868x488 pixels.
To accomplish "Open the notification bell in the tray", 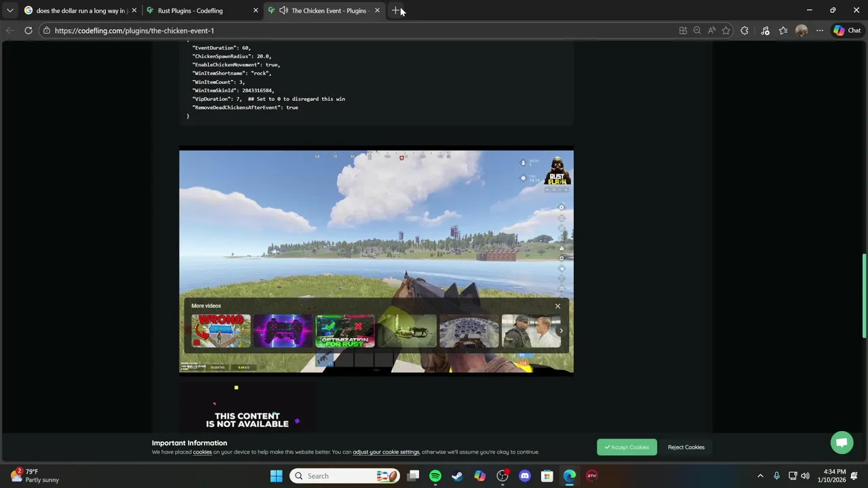I will point(854,476).
